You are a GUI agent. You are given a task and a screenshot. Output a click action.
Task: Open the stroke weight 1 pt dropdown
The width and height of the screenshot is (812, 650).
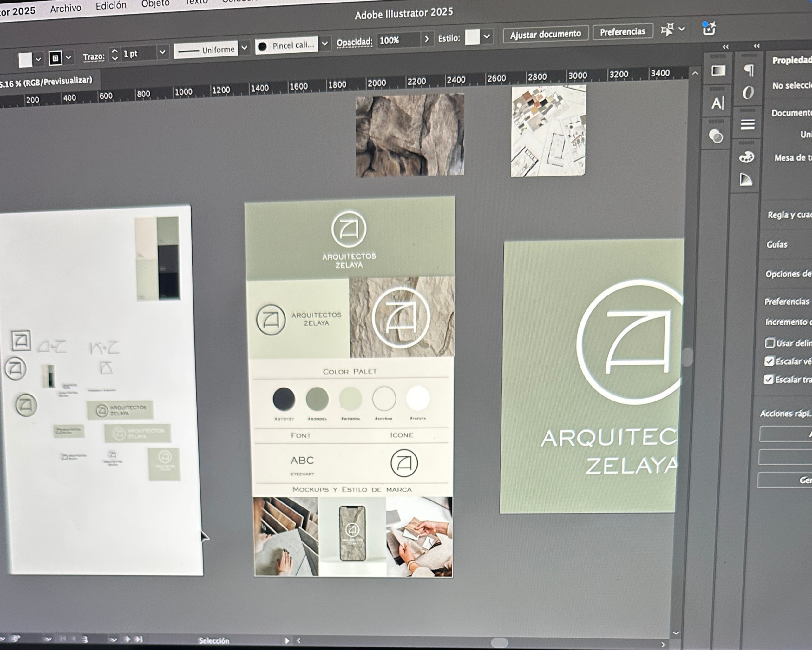click(x=162, y=52)
